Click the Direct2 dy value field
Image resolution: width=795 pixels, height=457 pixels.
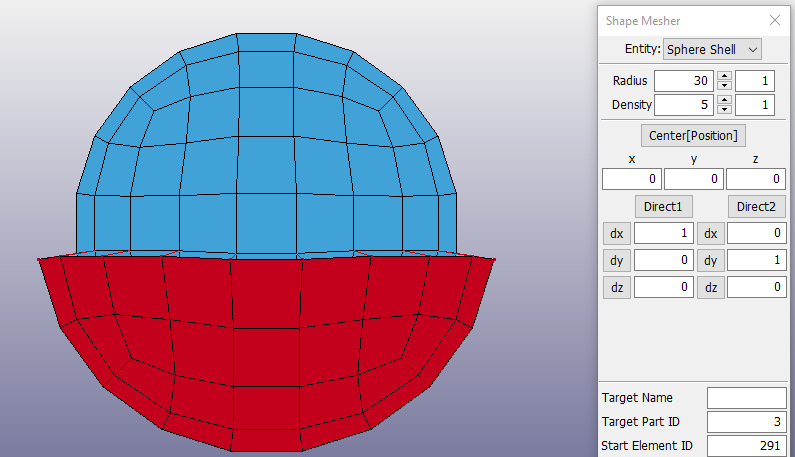tap(756, 260)
